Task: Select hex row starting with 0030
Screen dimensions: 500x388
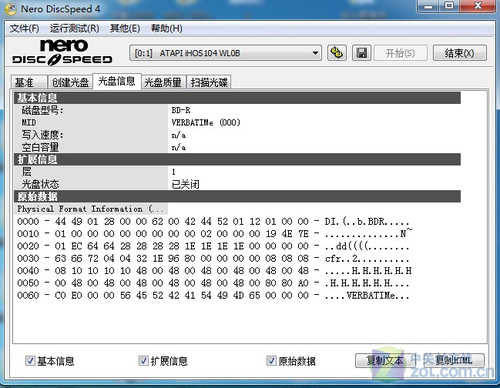Action: (213, 258)
